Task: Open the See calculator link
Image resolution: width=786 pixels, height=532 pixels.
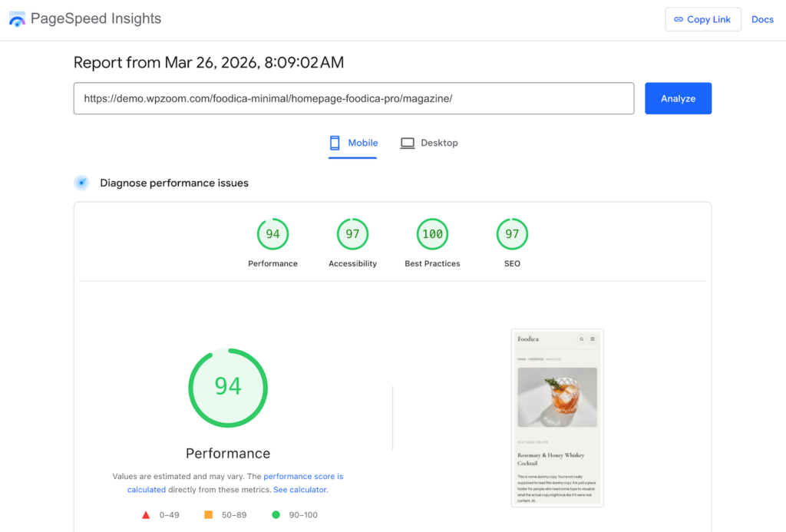Action: coord(300,490)
